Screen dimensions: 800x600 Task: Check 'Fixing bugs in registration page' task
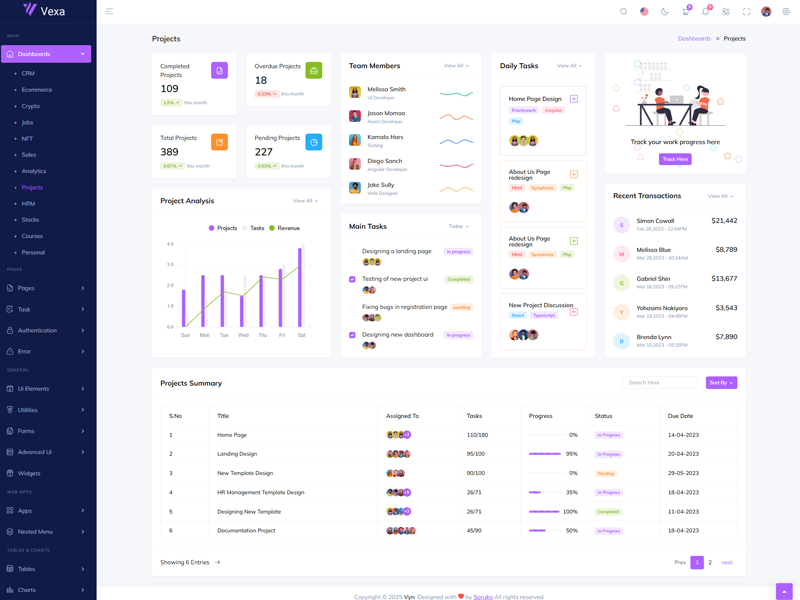tap(352, 307)
